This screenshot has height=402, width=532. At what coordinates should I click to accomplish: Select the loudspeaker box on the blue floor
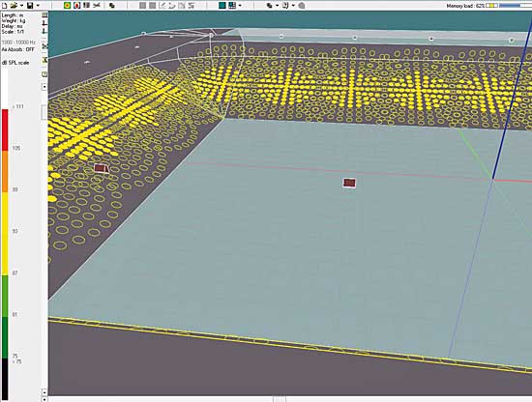[x=349, y=183]
